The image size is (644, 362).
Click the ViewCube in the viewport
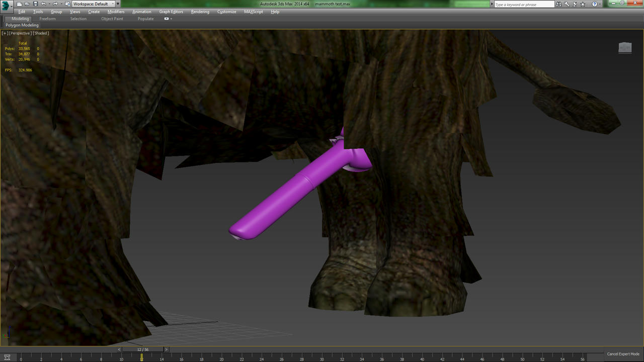(625, 47)
